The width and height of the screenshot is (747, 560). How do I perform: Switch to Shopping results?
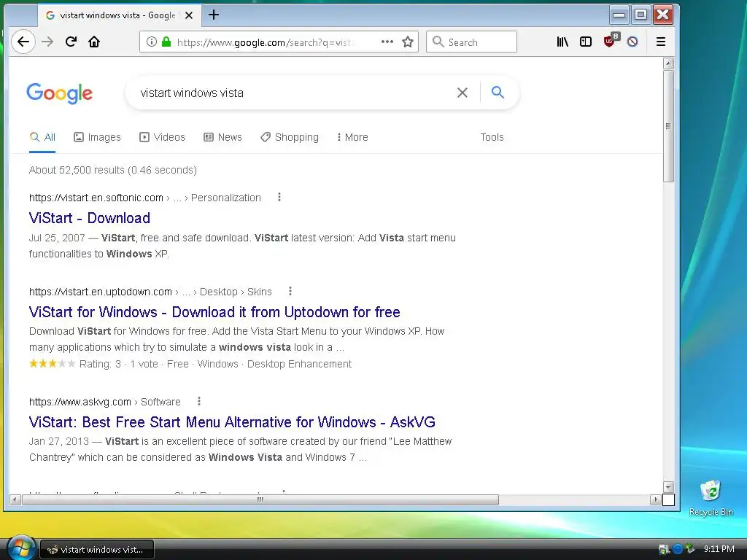pyautogui.click(x=290, y=137)
